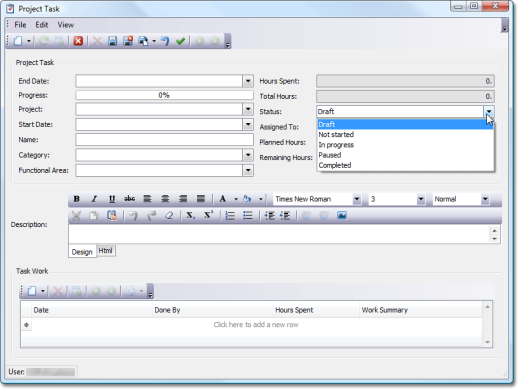This screenshot has width=518, height=389.
Task: Open the Start Date dropdown
Action: point(248,125)
